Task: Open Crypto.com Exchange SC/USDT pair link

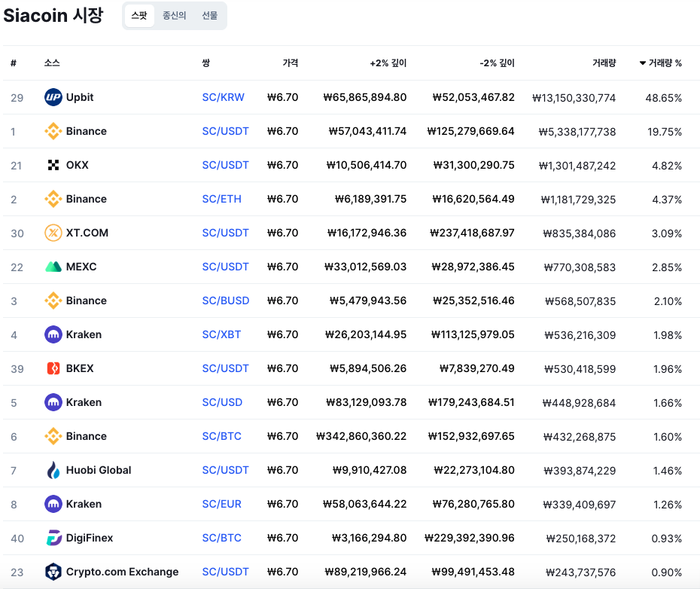Action: [226, 572]
